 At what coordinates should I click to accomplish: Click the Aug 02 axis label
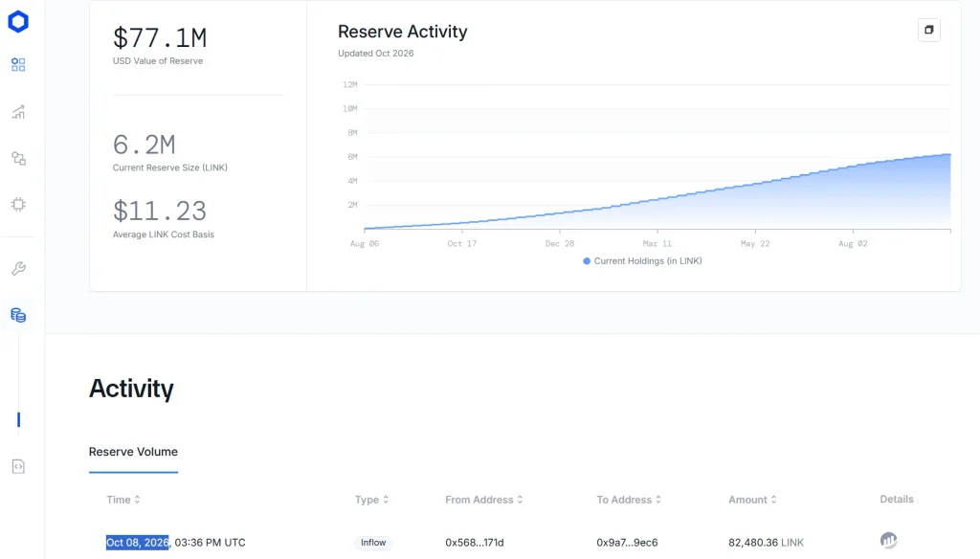[x=853, y=244]
